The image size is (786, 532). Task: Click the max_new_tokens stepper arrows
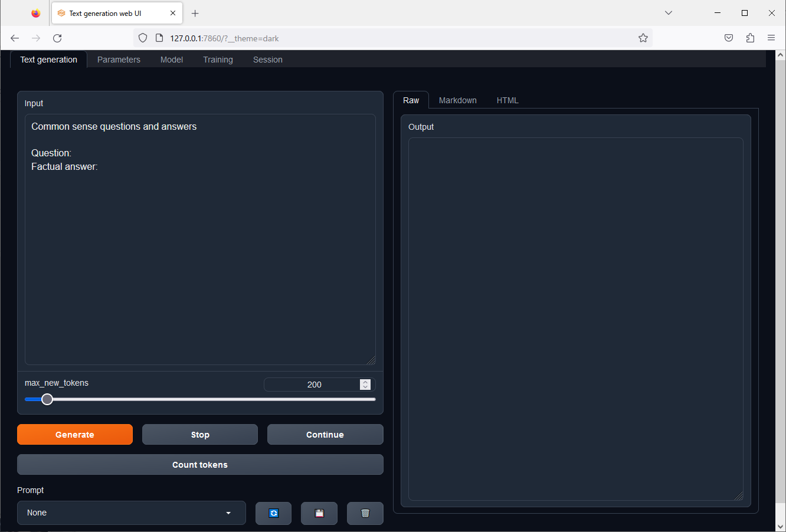point(365,384)
